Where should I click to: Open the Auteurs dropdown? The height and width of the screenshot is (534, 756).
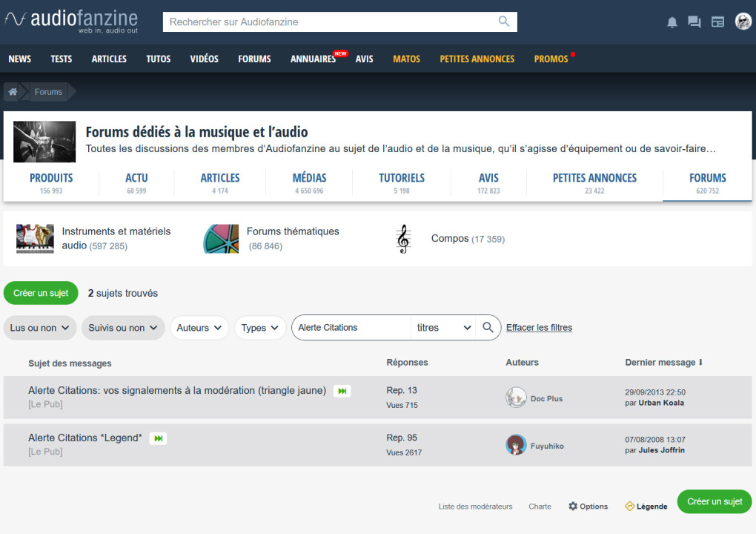(199, 328)
